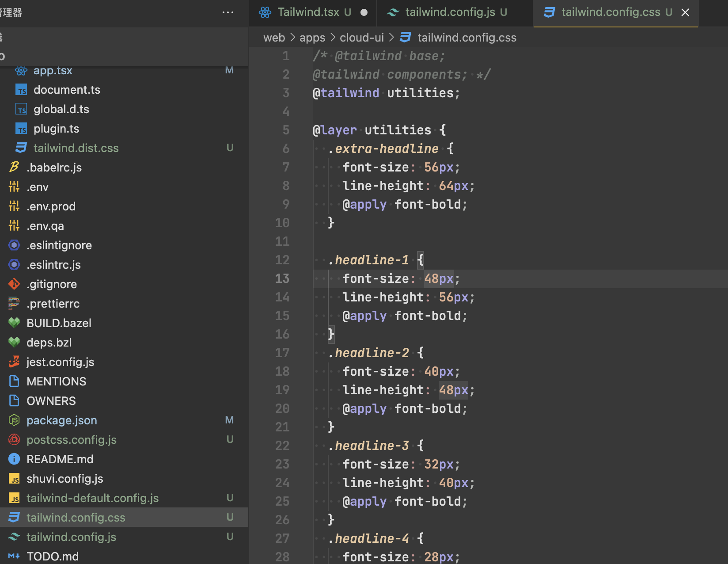Open the More Actions (...) menu
Image resolution: width=728 pixels, height=564 pixels.
228,12
